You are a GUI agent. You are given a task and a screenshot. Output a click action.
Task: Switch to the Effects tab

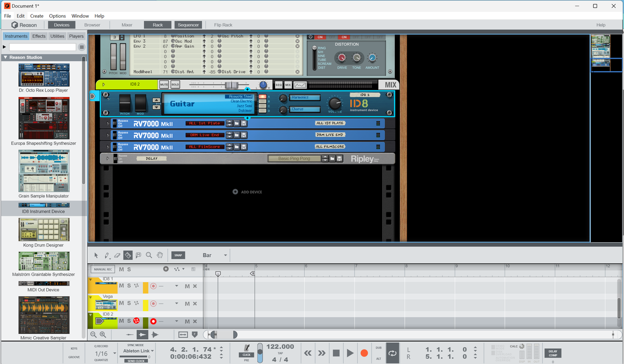(39, 36)
